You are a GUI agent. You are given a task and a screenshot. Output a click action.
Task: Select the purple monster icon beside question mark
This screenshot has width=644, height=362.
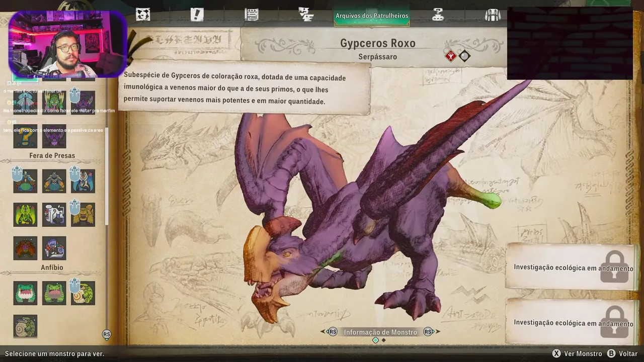coord(54,136)
